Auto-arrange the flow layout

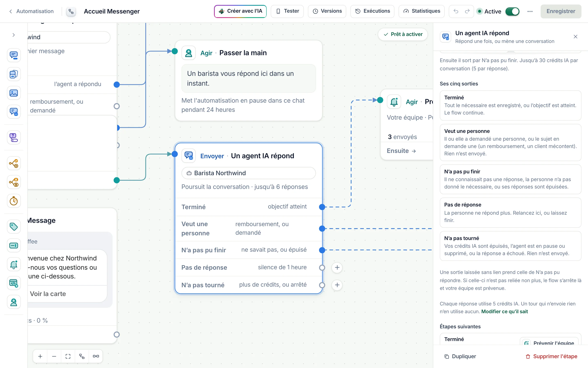pos(82,356)
